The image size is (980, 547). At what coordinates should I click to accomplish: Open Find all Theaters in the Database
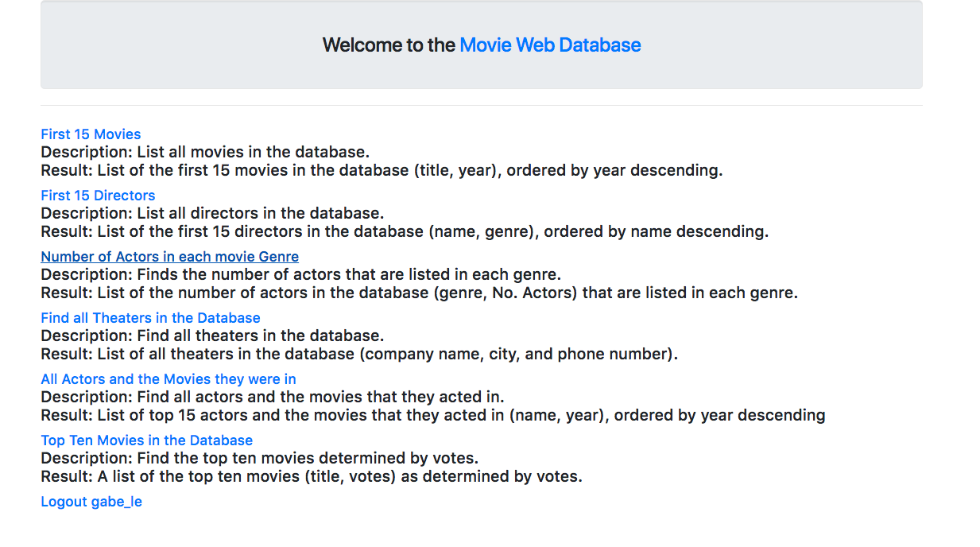151,318
